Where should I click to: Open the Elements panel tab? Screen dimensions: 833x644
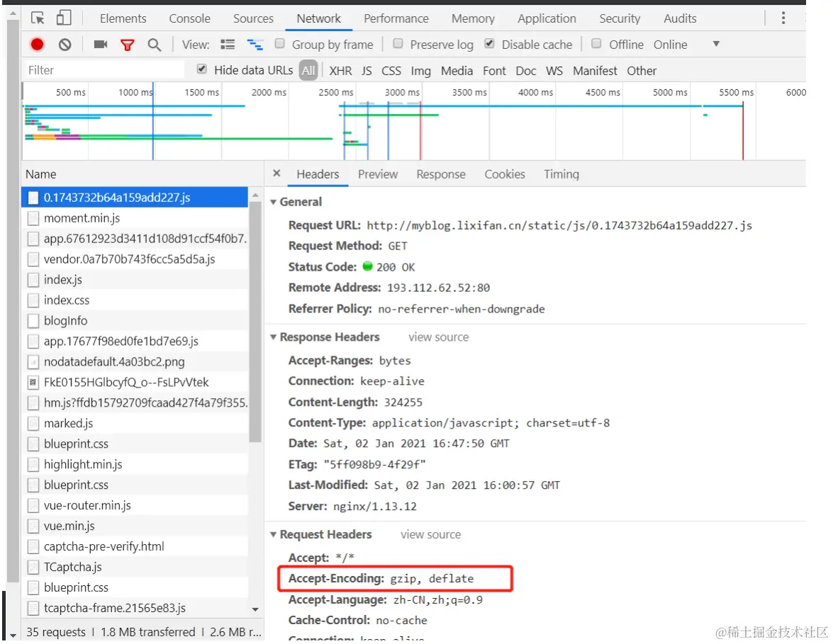(123, 18)
